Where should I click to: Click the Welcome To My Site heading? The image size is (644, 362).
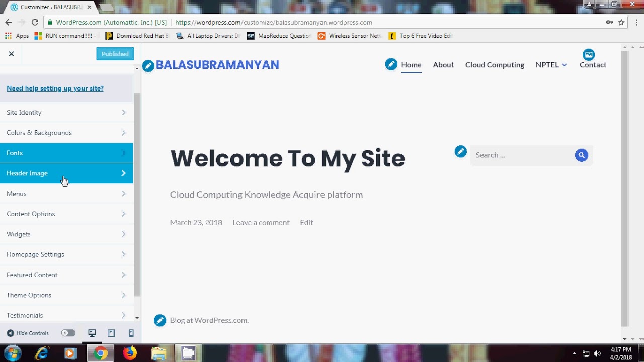pyautogui.click(x=287, y=158)
